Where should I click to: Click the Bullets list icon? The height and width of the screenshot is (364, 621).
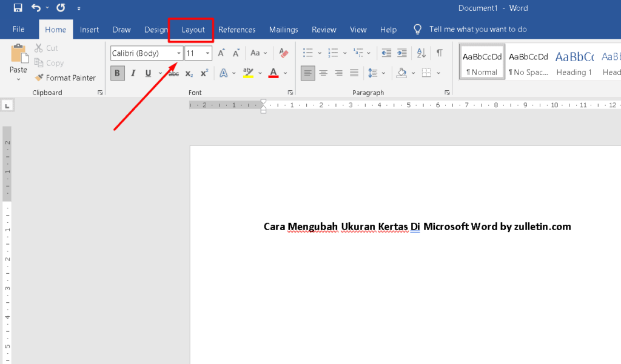[308, 53]
